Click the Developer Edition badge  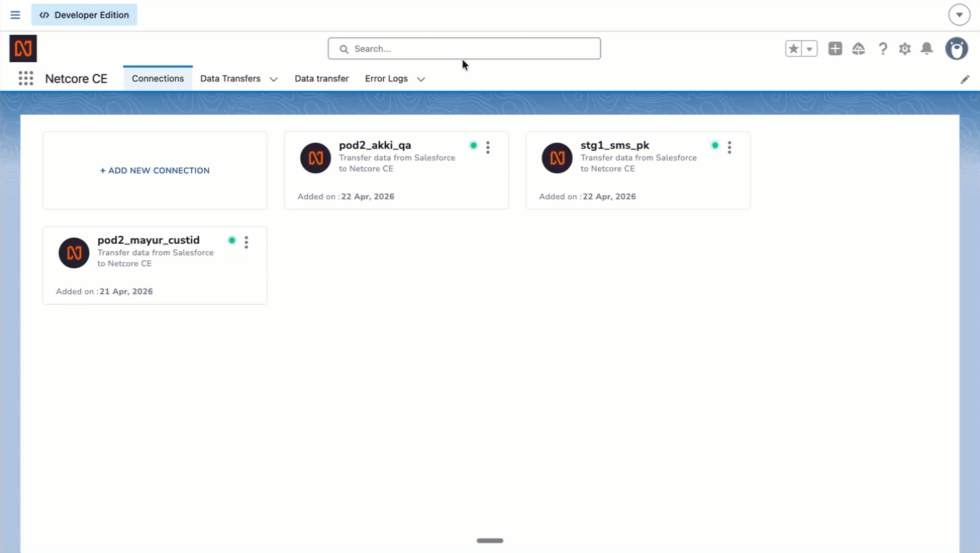pyautogui.click(x=84, y=15)
